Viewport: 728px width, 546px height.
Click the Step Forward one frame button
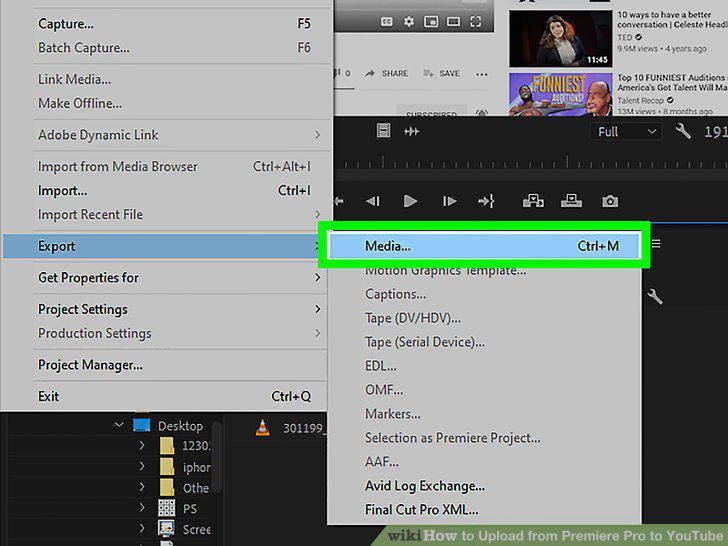[x=449, y=201]
